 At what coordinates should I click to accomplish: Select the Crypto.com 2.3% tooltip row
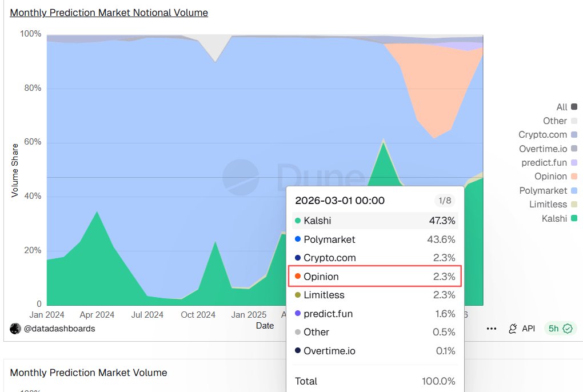(x=375, y=258)
